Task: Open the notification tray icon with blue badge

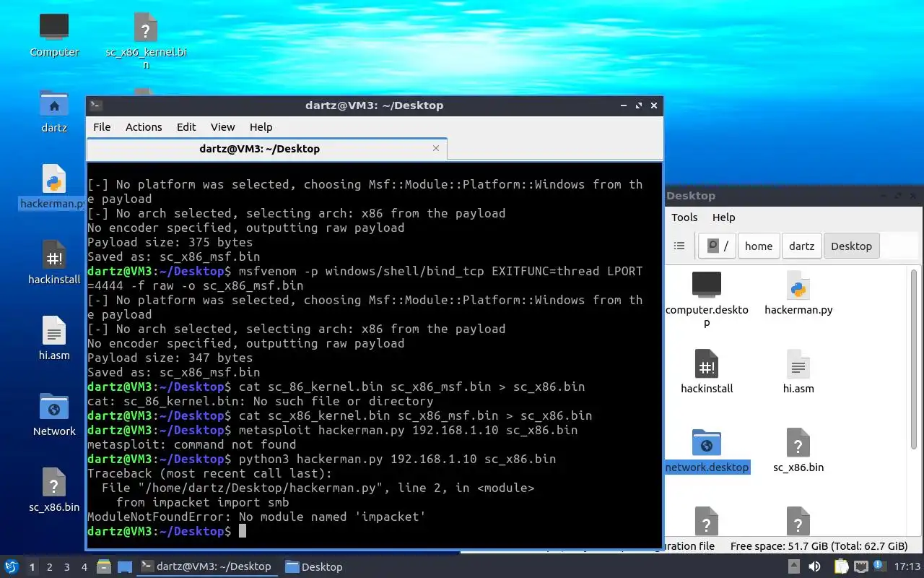Action: 881,566
